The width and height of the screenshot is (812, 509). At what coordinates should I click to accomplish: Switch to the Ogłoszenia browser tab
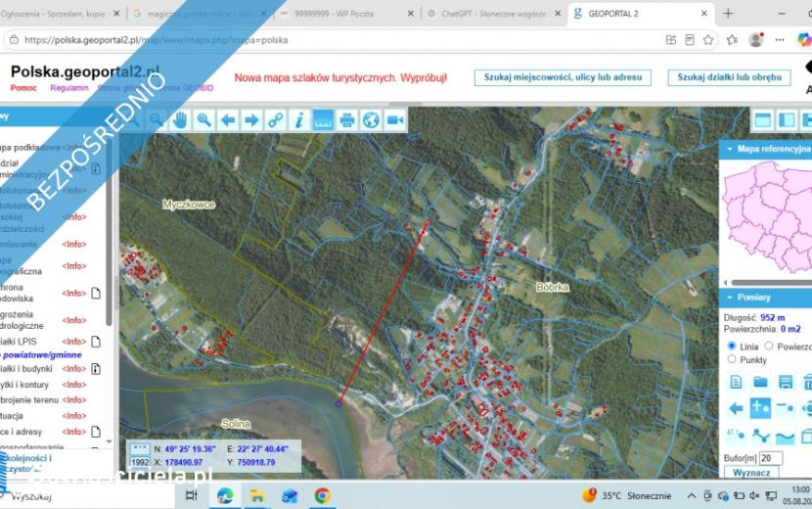point(61,14)
